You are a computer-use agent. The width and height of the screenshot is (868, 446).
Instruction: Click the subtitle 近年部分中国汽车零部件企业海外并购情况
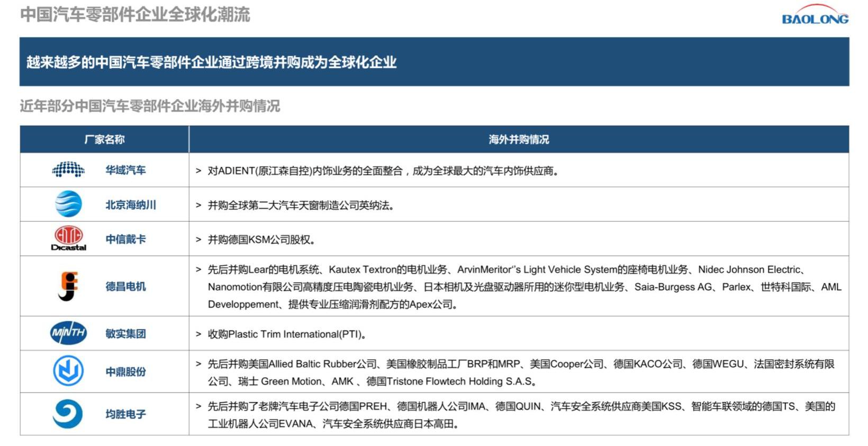coord(150,106)
